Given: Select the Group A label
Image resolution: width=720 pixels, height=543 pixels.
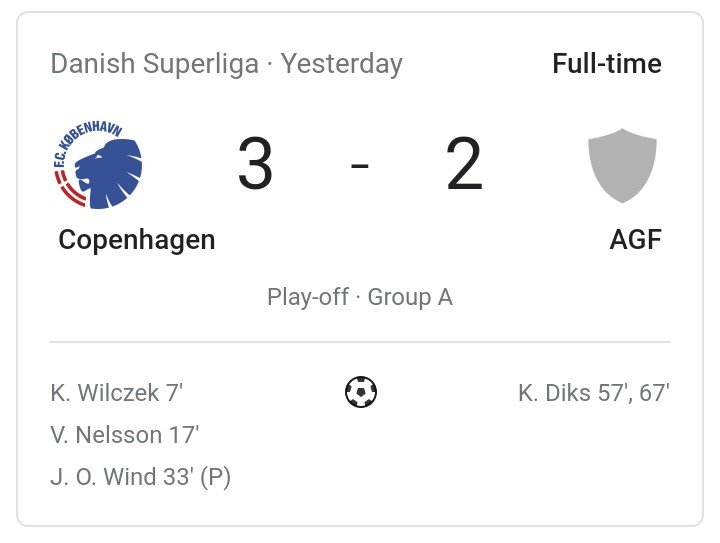Looking at the screenshot, I should tap(410, 297).
